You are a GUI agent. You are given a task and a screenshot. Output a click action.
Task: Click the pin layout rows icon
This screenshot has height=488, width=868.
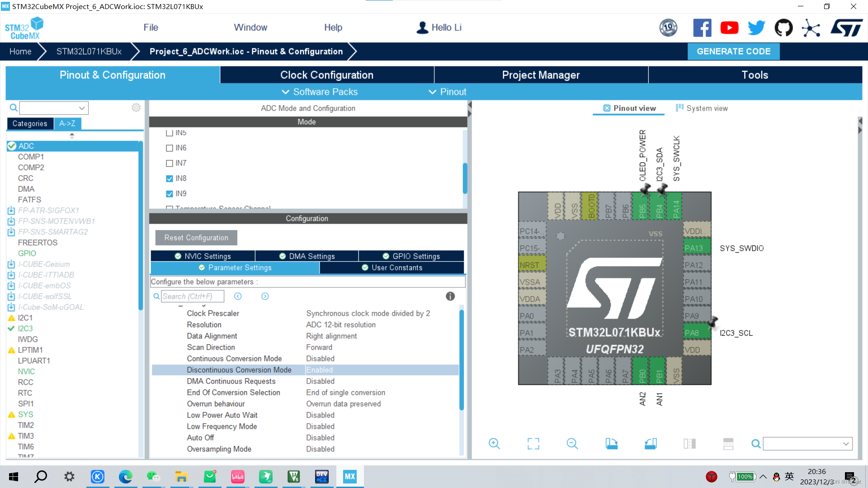click(x=728, y=444)
